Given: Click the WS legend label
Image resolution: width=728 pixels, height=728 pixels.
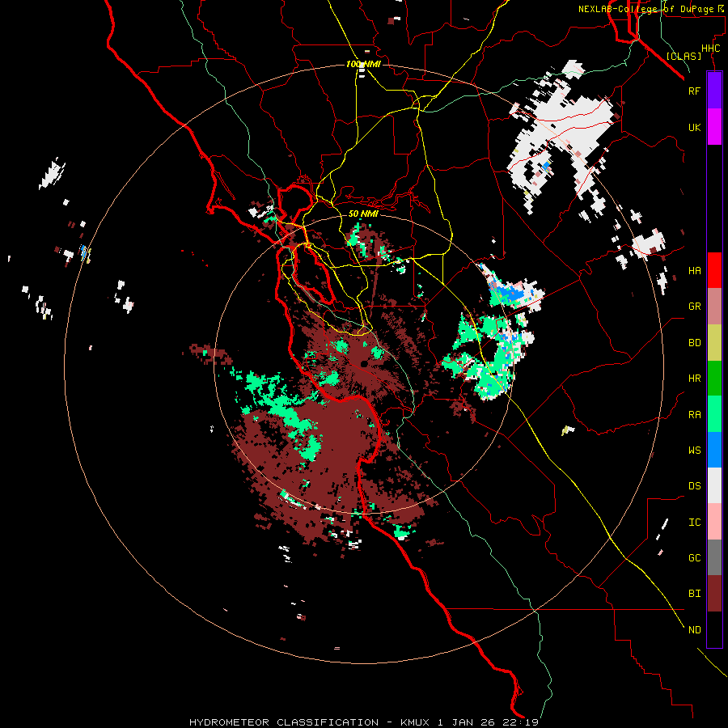Looking at the screenshot, I should [x=694, y=451].
